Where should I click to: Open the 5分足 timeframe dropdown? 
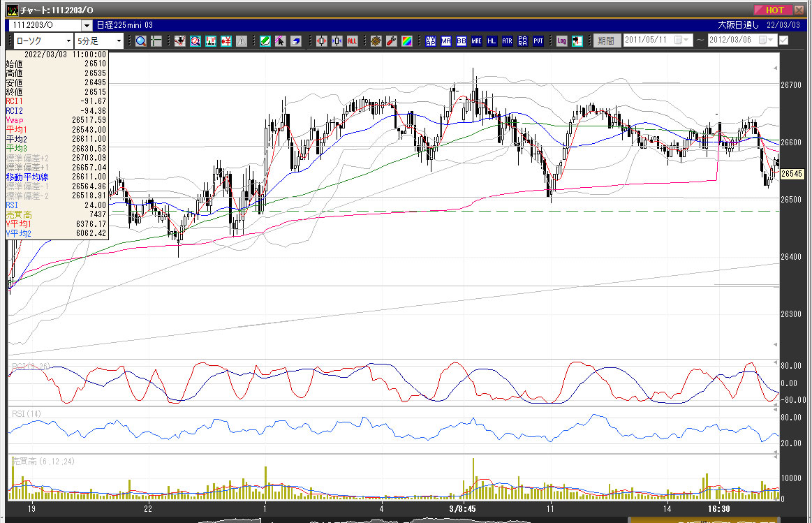click(119, 41)
